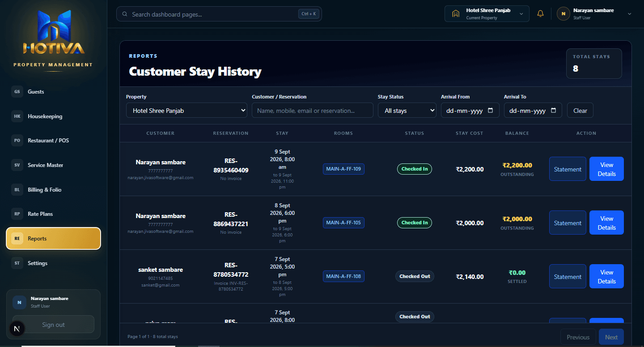
Task: Click the Sign out button
Action: 53,325
